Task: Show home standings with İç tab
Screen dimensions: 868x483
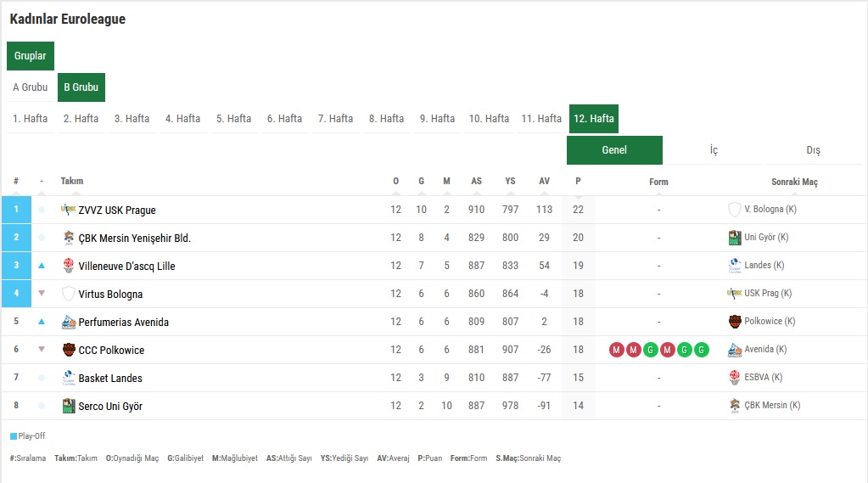Action: (714, 150)
